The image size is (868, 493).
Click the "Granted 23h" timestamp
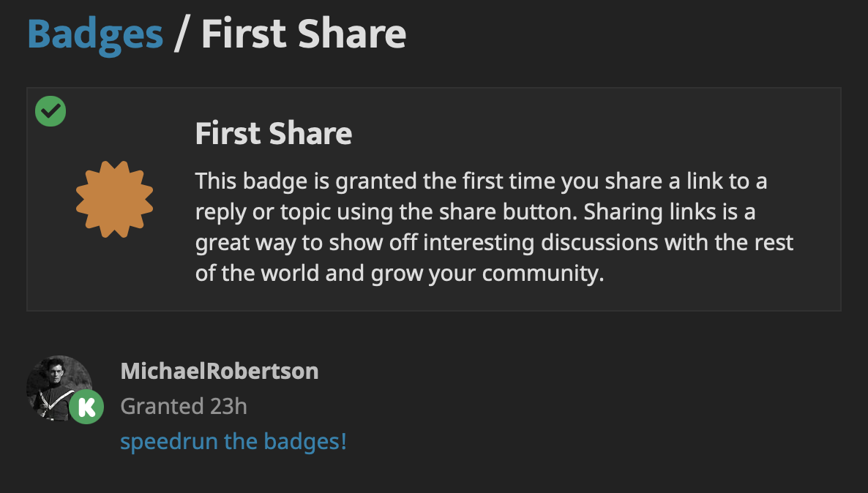tap(184, 406)
